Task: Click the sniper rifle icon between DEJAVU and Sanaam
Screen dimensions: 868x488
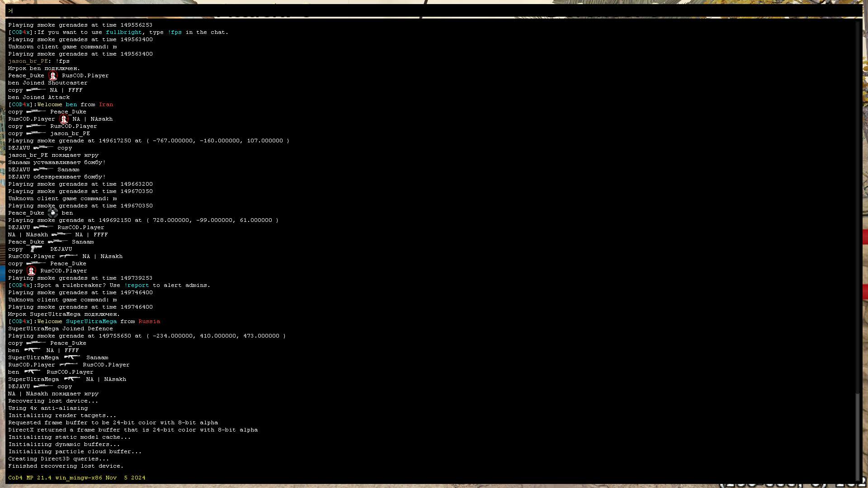Action: click(43, 169)
